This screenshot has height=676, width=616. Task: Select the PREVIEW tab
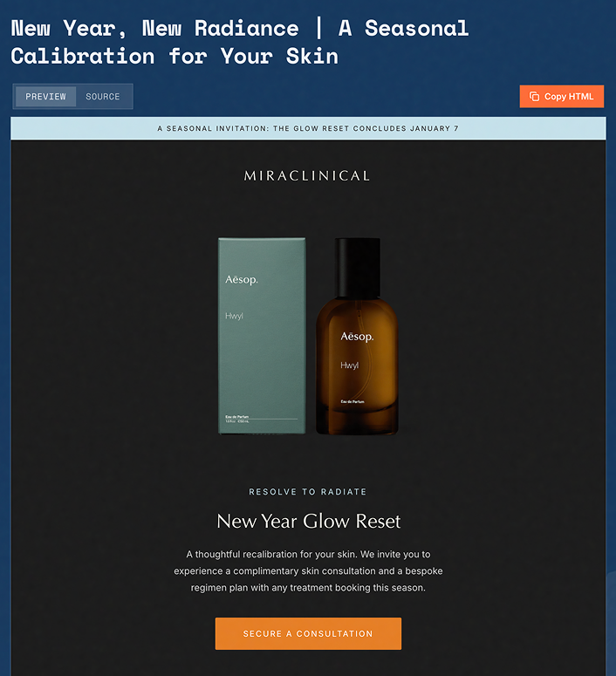45,97
